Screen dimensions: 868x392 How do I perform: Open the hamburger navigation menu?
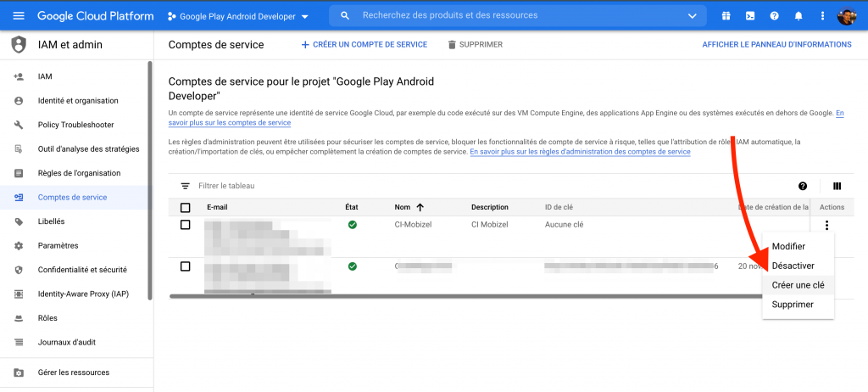click(x=19, y=16)
